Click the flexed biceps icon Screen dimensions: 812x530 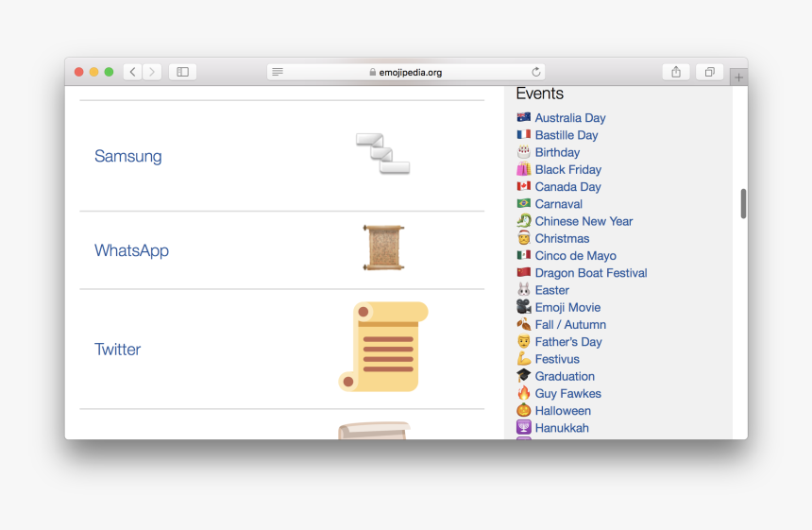(x=524, y=358)
